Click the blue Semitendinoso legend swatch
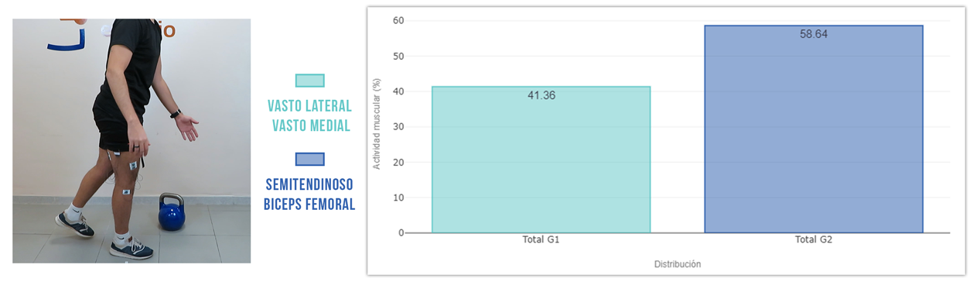Viewport: 980px width, 282px height. (x=310, y=159)
